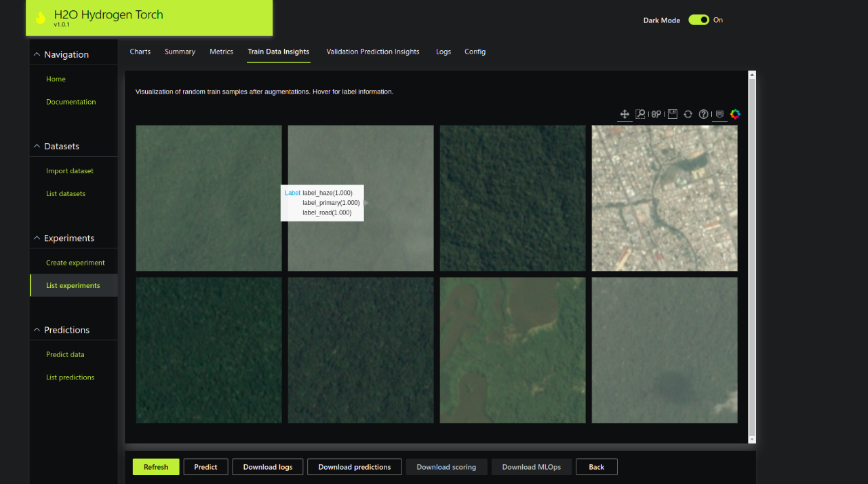The height and width of the screenshot is (484, 868).
Task: Click the Download logs button
Action: click(x=268, y=467)
